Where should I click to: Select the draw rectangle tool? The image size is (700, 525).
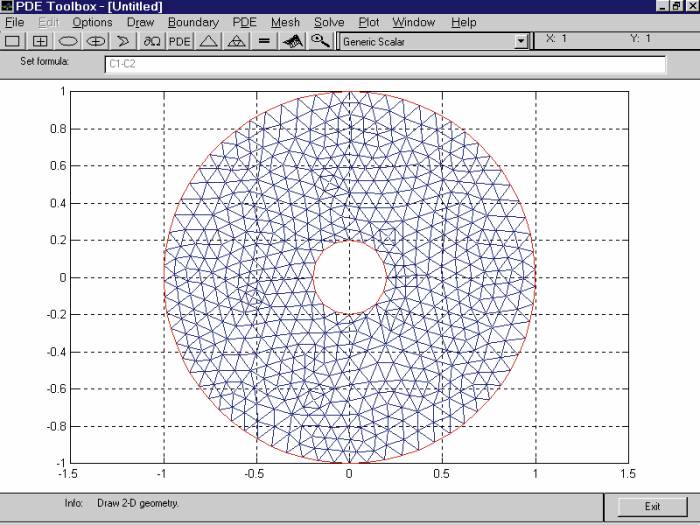(x=12, y=41)
